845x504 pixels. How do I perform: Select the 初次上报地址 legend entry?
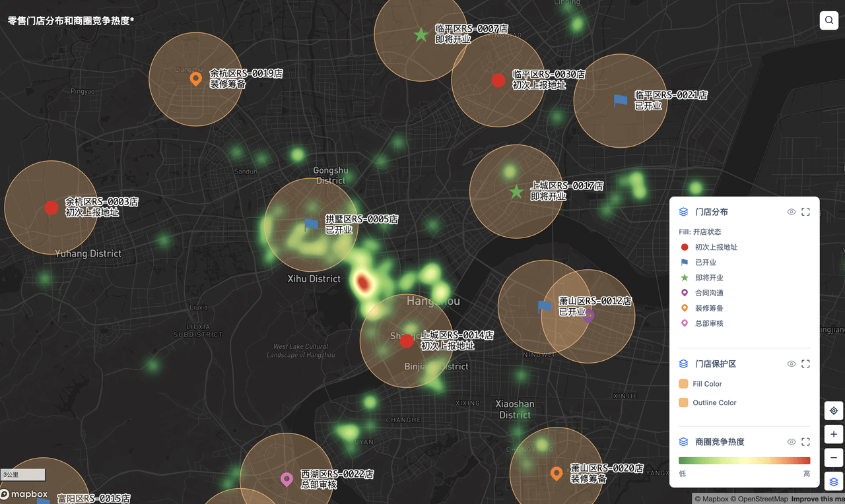pyautogui.click(x=716, y=247)
